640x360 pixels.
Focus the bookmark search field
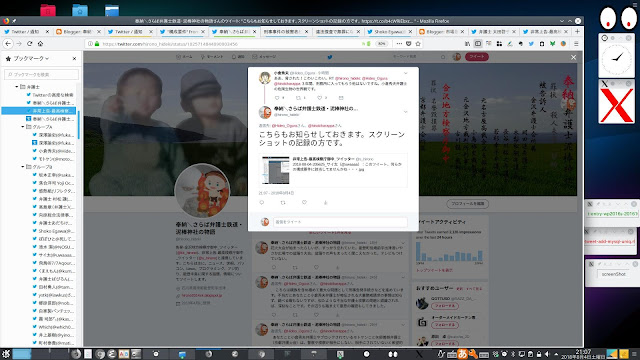pyautogui.click(x=41, y=75)
